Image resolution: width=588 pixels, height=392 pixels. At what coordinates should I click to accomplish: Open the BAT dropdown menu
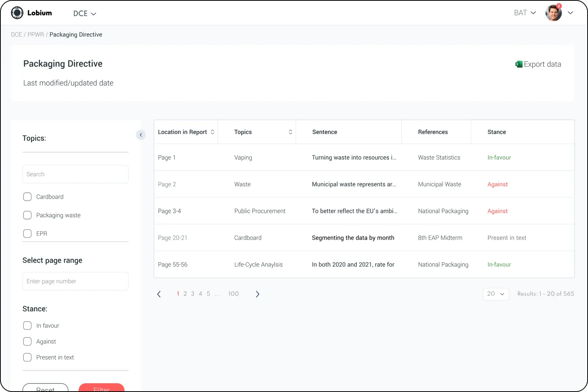[524, 13]
